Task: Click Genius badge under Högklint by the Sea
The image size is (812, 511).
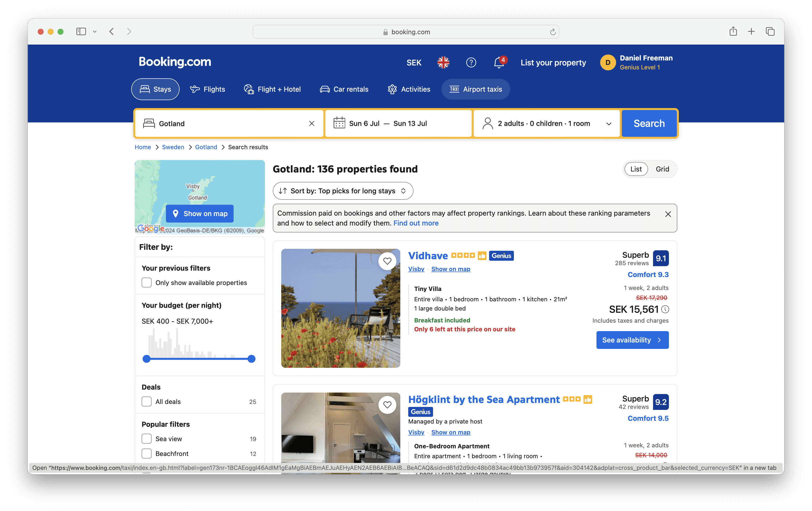Action: point(420,412)
